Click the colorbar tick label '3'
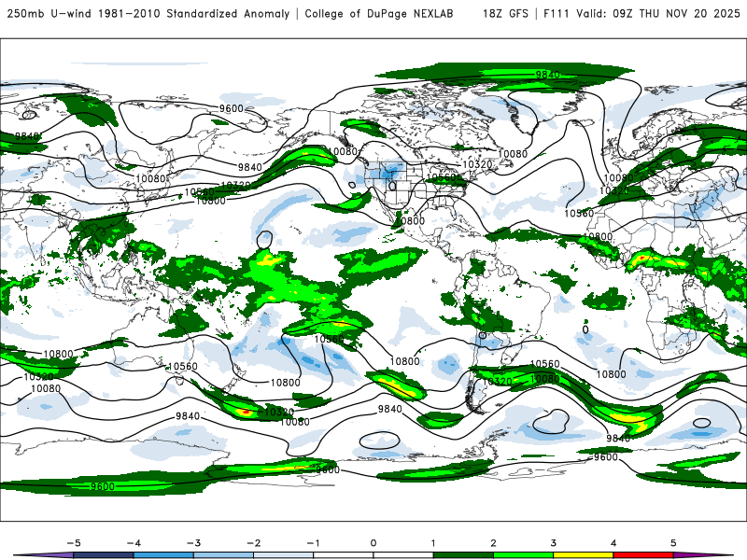The height and width of the screenshot is (560, 747). coord(553,543)
